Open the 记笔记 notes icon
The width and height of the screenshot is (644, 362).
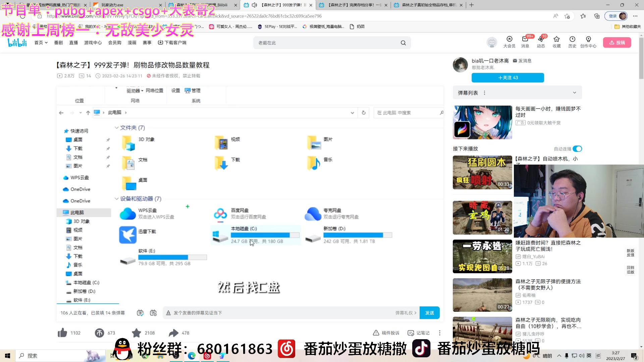(411, 333)
